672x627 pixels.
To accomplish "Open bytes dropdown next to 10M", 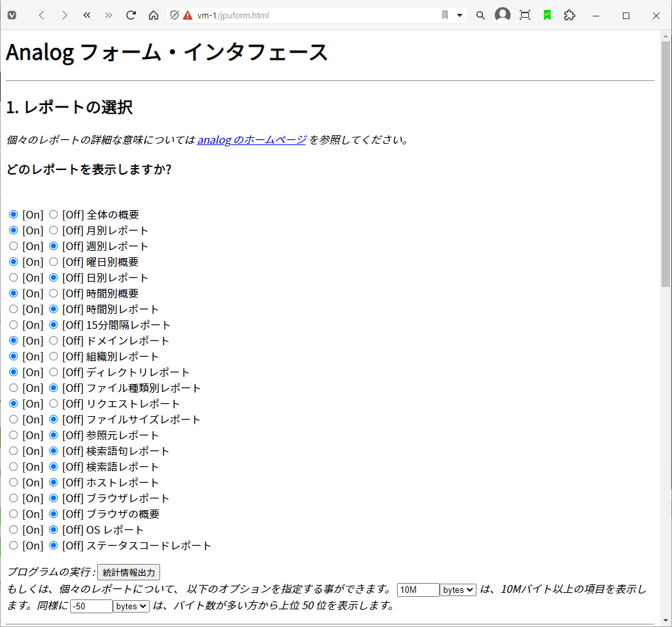I will pos(458,590).
